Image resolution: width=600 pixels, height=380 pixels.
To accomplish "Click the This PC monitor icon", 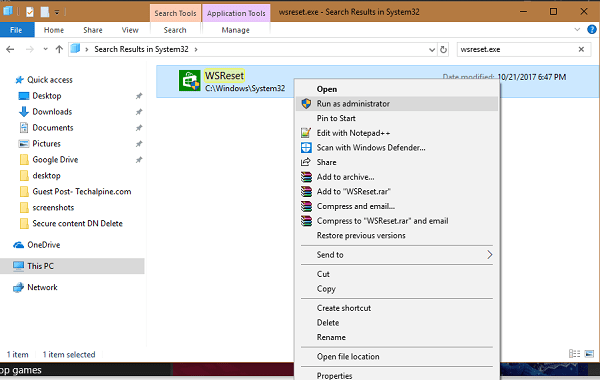I will pos(18,266).
